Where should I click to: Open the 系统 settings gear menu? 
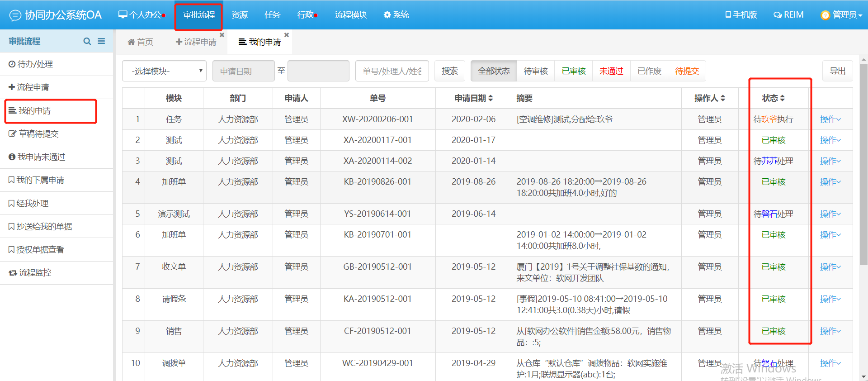point(396,15)
